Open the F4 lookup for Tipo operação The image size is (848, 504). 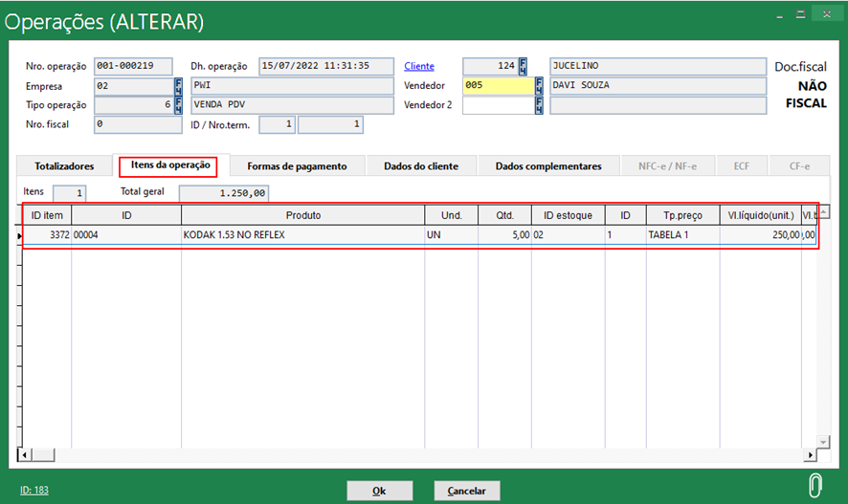point(178,105)
